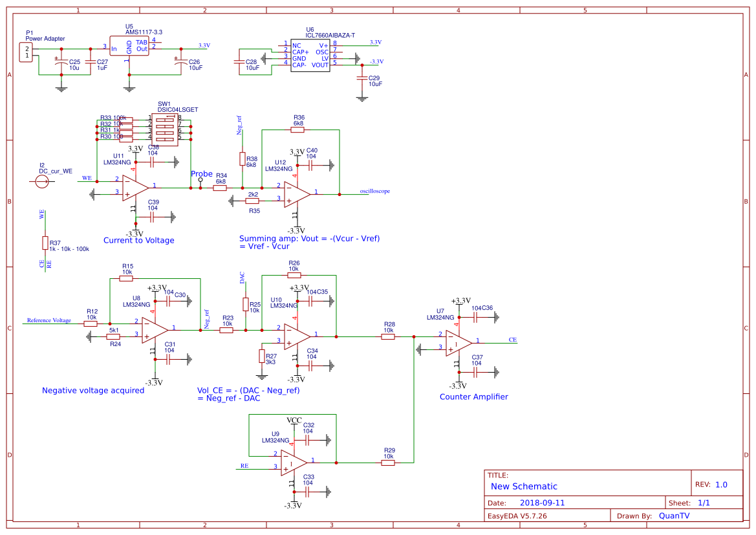Select op-amp U8 below resistor R15
Viewport: 756px width, 535px height.
151,329
